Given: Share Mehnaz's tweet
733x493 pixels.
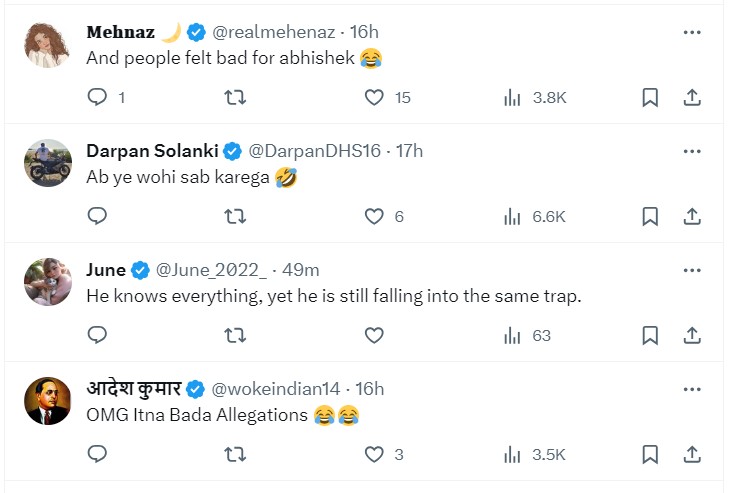Looking at the screenshot, I should pyautogui.click(x=691, y=97).
